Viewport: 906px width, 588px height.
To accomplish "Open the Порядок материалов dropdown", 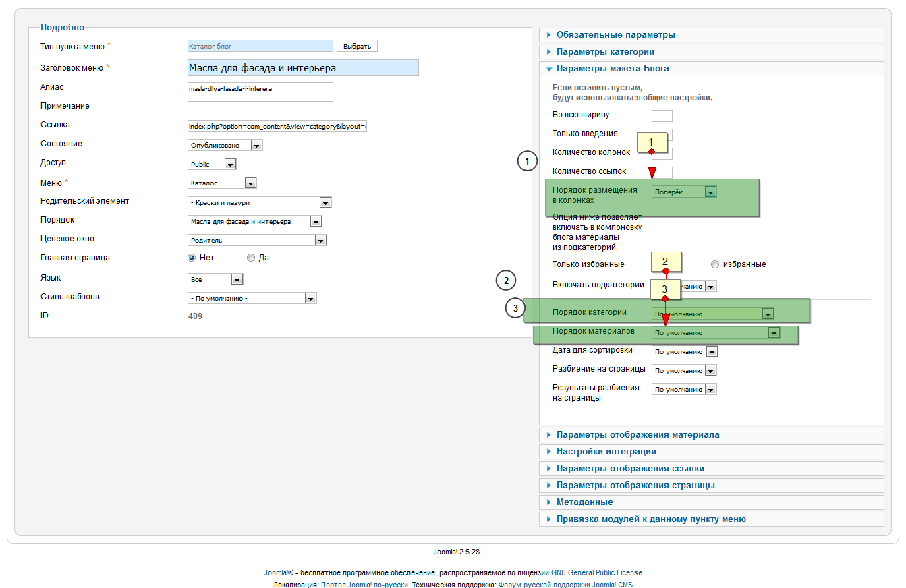I will [x=716, y=332].
